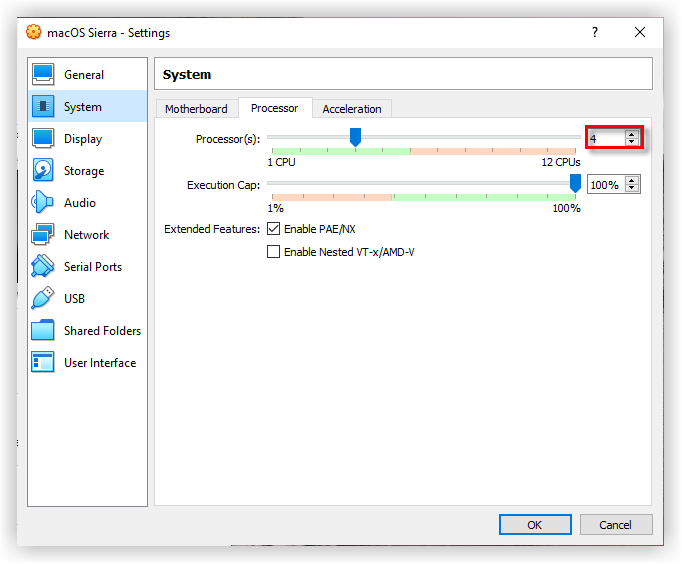Lower execution cap using spinner down arrow
Screen dimensions: 682x564
point(631,189)
